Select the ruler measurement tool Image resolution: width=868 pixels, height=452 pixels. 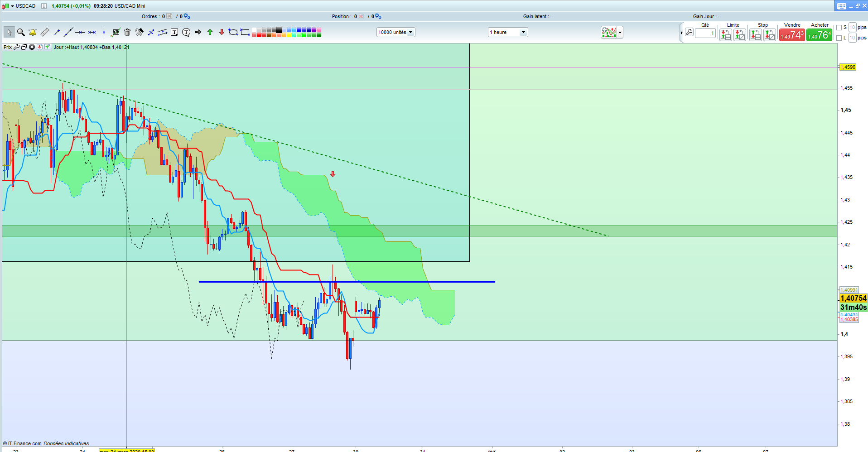(x=44, y=32)
